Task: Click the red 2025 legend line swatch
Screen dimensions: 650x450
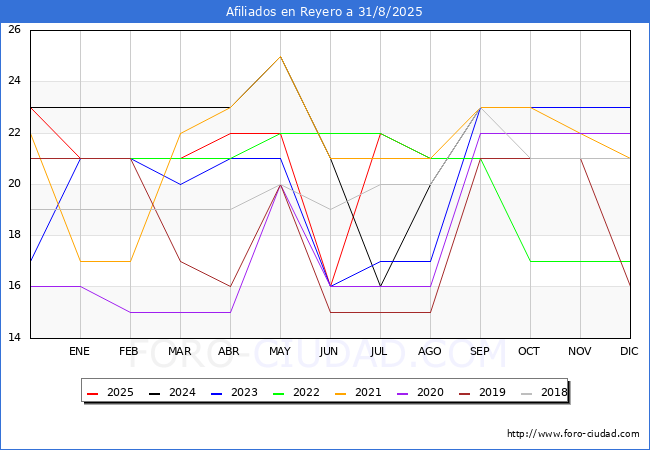Action: pyautogui.click(x=94, y=393)
